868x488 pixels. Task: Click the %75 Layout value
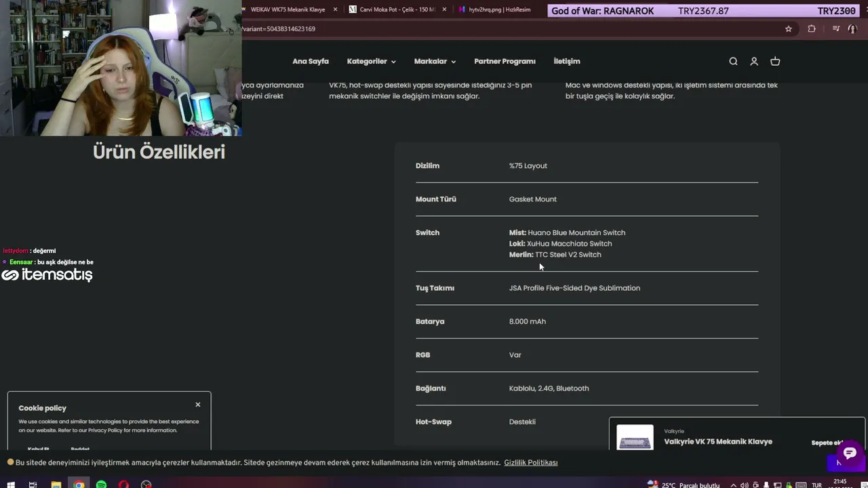528,165
